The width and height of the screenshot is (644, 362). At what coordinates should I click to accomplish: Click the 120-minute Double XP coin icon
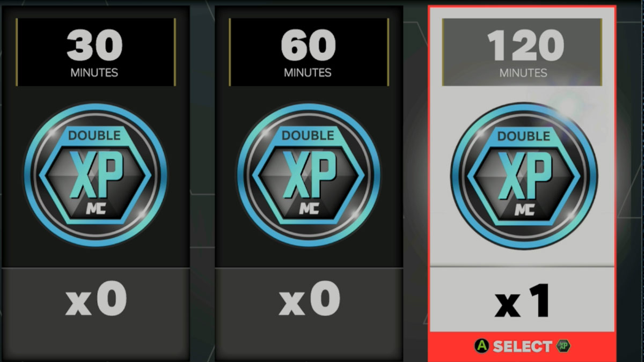[x=524, y=175]
